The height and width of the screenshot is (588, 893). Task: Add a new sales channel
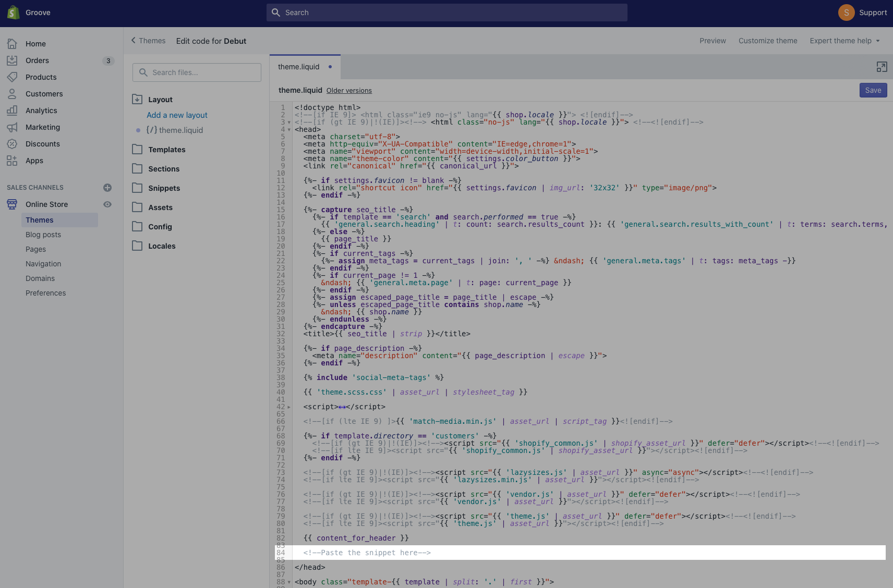pyautogui.click(x=107, y=188)
